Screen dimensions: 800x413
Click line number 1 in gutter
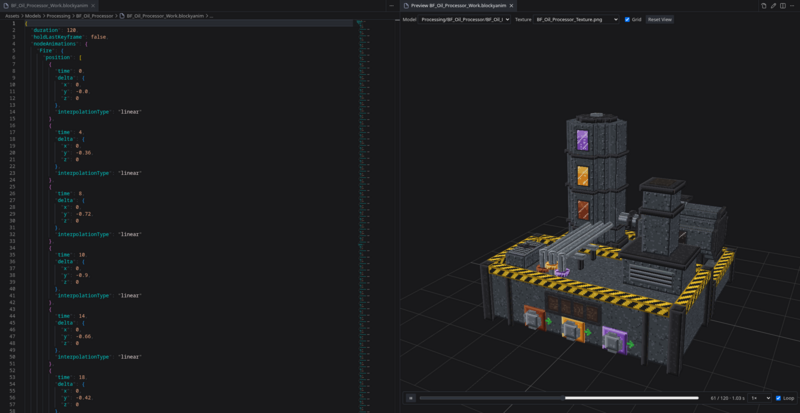coord(14,23)
